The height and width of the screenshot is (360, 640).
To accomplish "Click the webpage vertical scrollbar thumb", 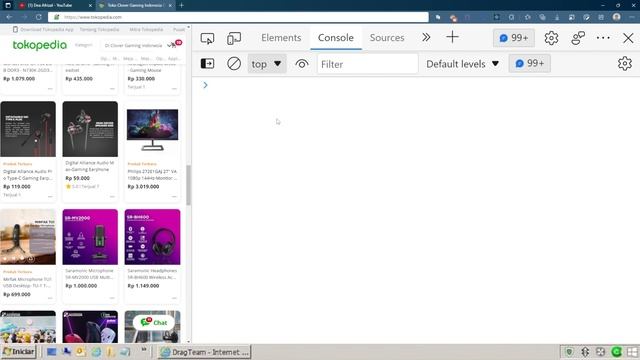I will pos(188,185).
